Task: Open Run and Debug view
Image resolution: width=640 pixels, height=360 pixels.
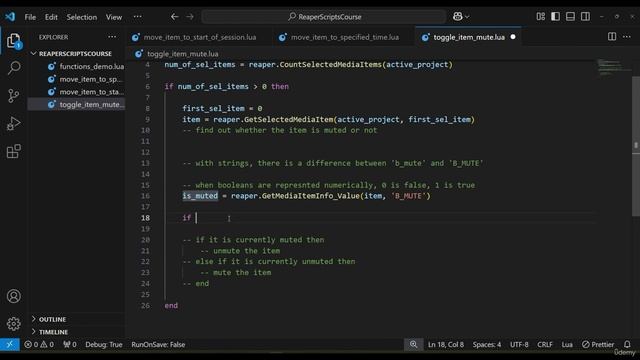Action: (13, 123)
